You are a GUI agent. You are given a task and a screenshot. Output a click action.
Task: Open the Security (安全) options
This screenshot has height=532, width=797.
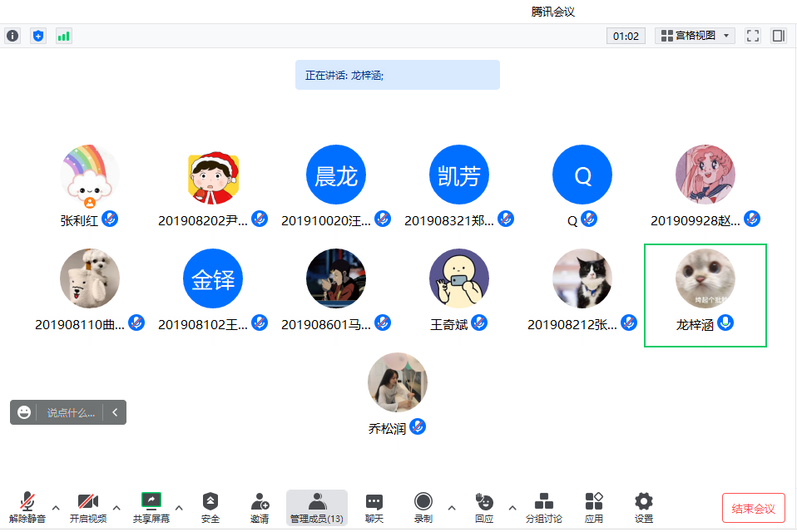(210, 507)
